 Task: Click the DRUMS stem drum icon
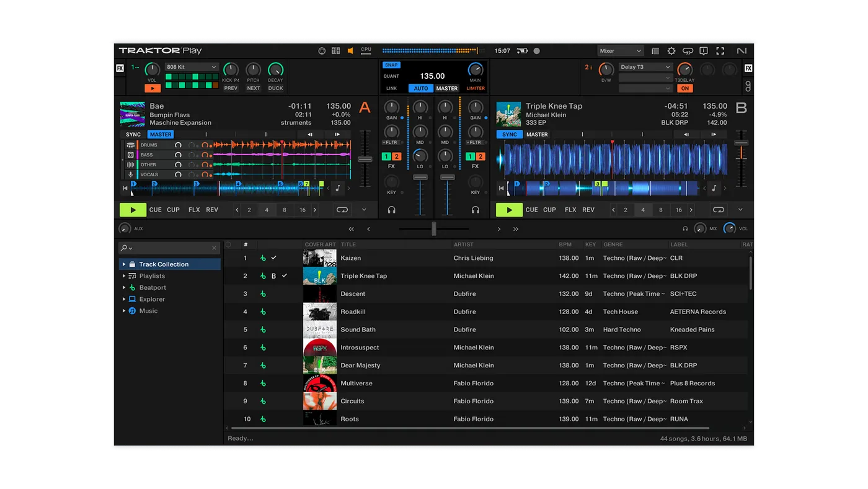click(130, 145)
